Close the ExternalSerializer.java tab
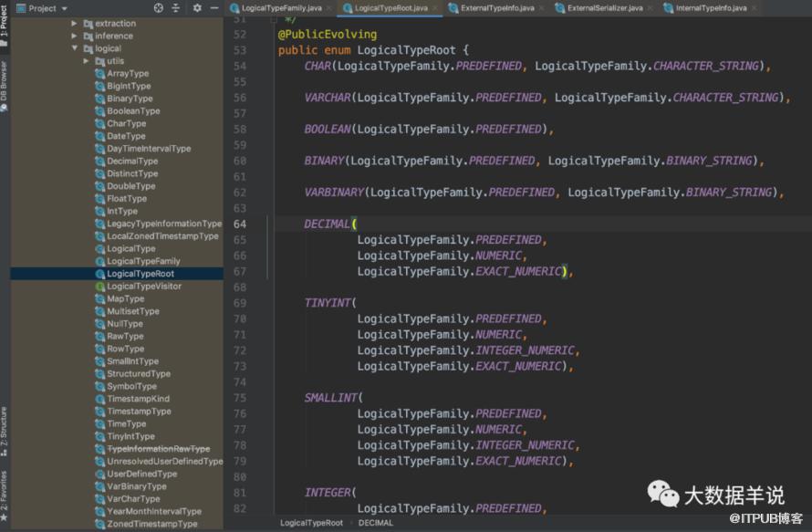 (650, 8)
